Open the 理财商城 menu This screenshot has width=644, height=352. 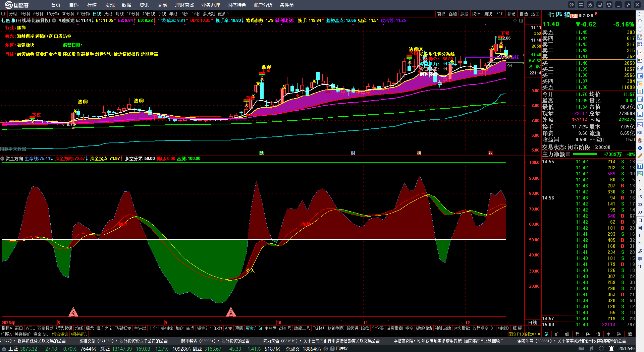[184, 5]
